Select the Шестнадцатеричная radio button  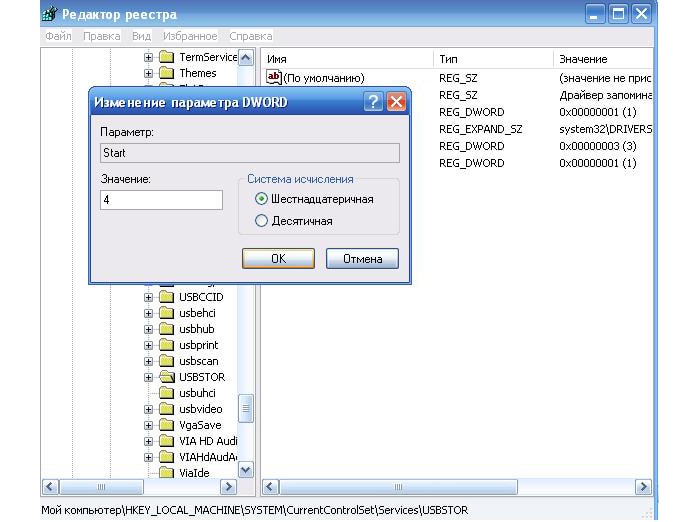coord(262,199)
